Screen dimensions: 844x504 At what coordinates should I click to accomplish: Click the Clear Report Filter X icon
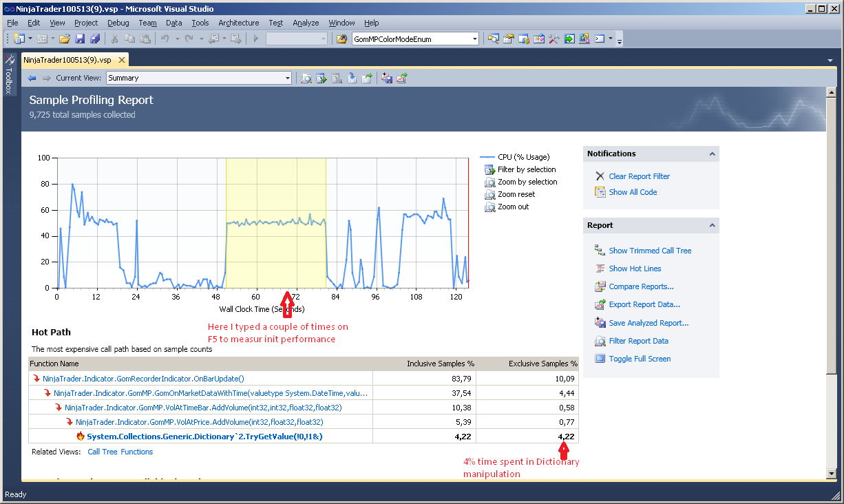point(600,176)
